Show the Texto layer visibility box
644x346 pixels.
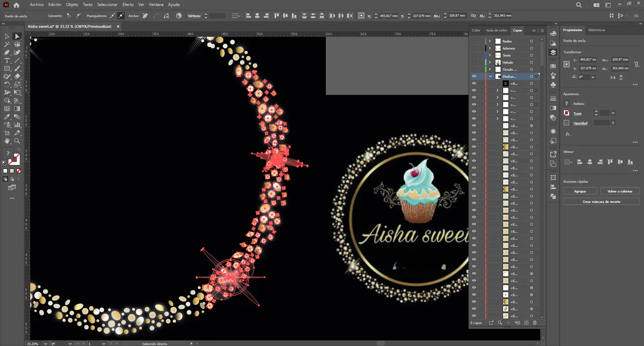(473, 55)
